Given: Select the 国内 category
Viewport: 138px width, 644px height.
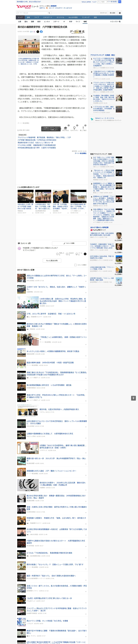Looking at the screenshot, I should coord(26,22).
